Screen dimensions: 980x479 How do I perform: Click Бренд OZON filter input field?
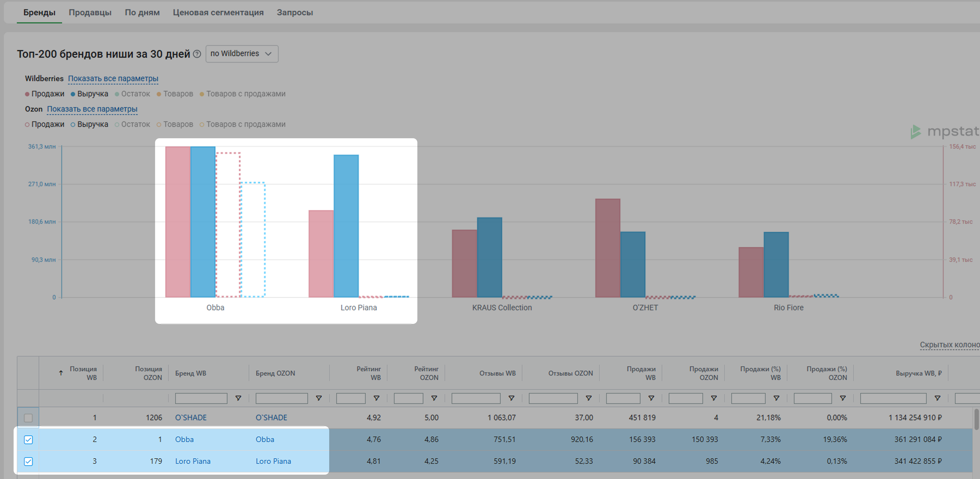click(282, 398)
